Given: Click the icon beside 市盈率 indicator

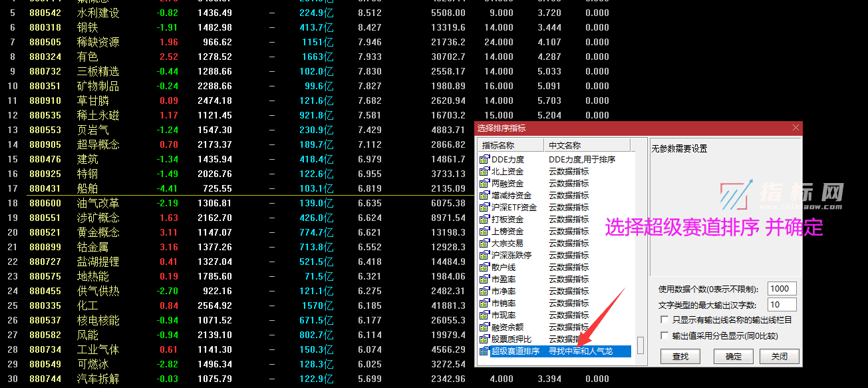Looking at the screenshot, I should [x=484, y=280].
